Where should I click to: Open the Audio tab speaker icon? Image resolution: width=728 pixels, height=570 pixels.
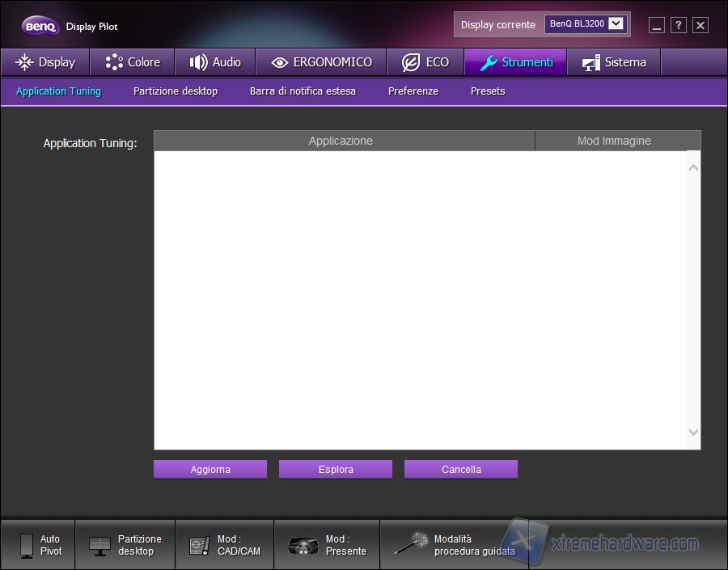click(x=214, y=62)
